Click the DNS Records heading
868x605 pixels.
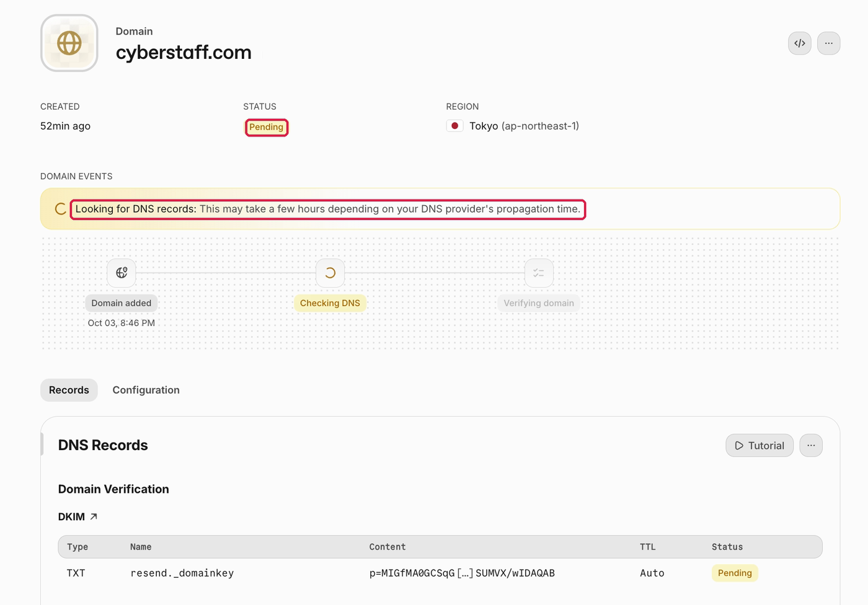[103, 445]
